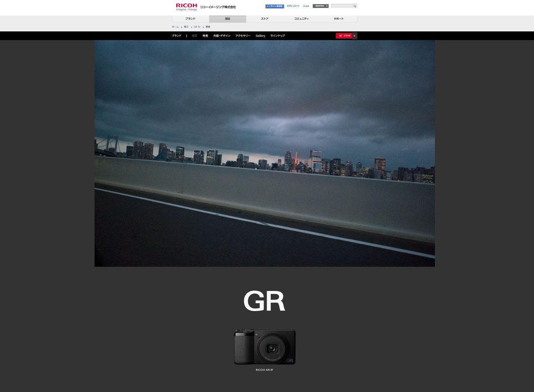Go to GR IV in the breadcrumb
The image size is (534, 392).
(197, 27)
